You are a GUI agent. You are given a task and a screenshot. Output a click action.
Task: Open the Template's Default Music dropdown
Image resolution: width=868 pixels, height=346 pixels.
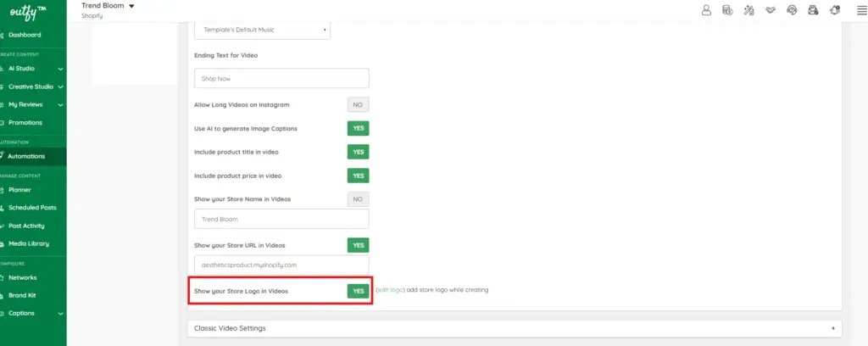pos(263,30)
